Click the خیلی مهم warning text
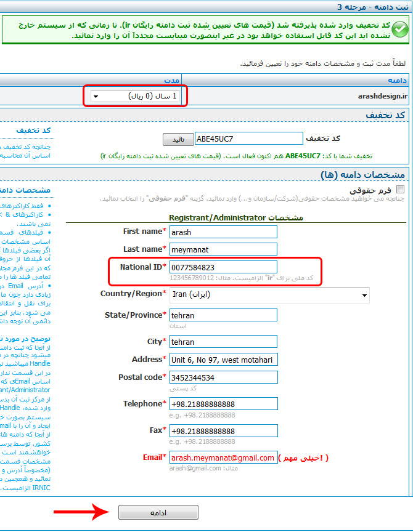This screenshot has height=532, width=413. click(303, 457)
